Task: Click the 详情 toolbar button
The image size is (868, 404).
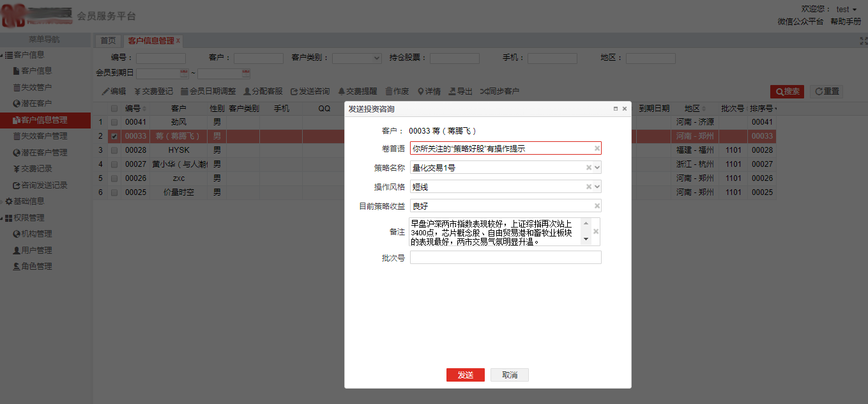Action: [x=429, y=91]
